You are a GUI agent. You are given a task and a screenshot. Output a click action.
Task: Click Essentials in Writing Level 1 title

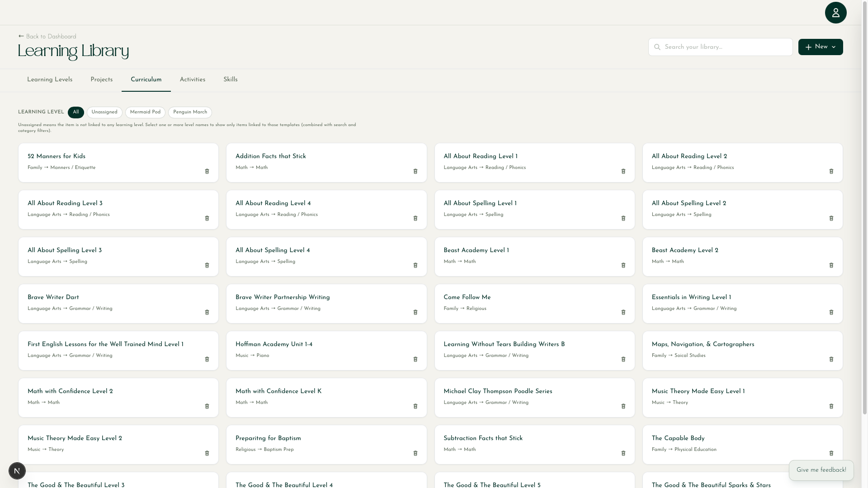pyautogui.click(x=691, y=297)
